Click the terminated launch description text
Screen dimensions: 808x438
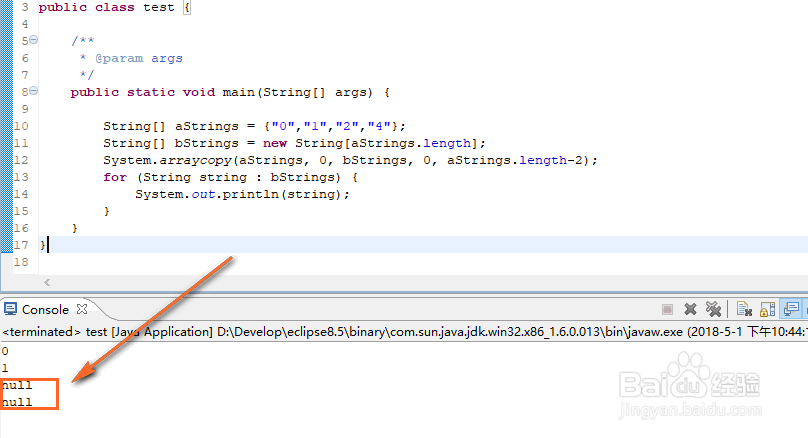[x=404, y=332]
